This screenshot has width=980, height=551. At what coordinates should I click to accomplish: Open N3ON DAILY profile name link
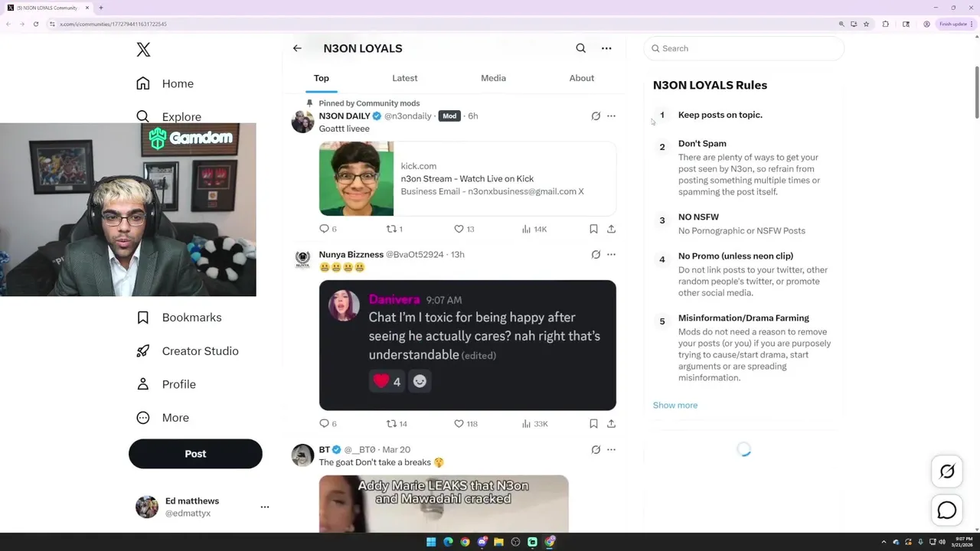click(345, 116)
